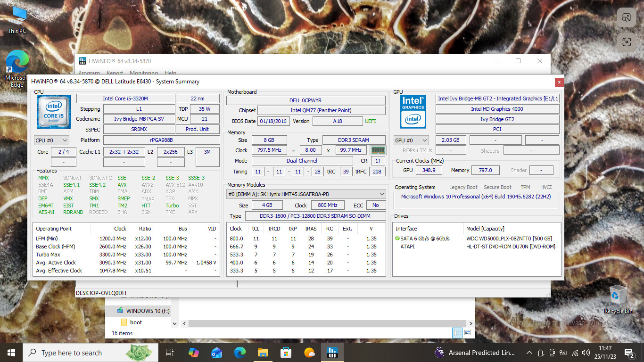This screenshot has height=362, width=644.
Task: Open the Recycle Bin desktop icon
Action: [x=618, y=299]
